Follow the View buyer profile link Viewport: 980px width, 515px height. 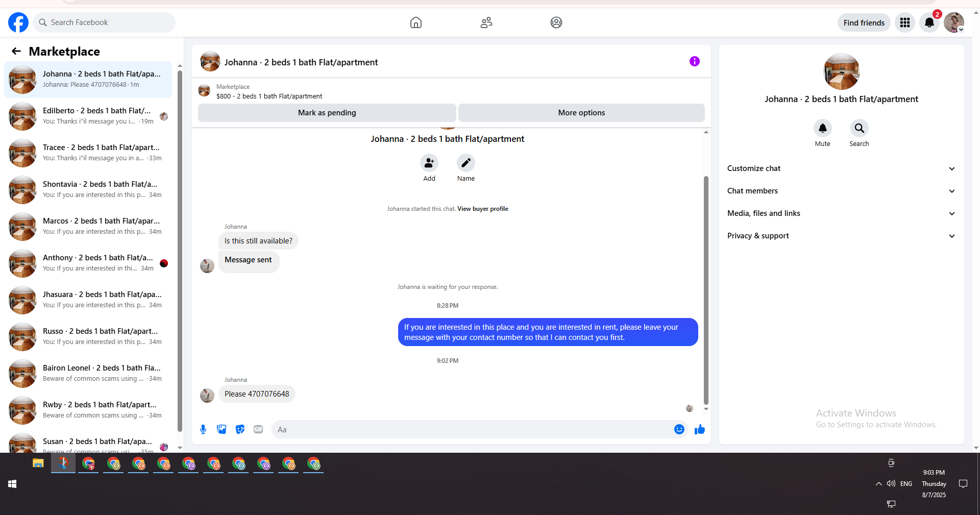click(483, 209)
